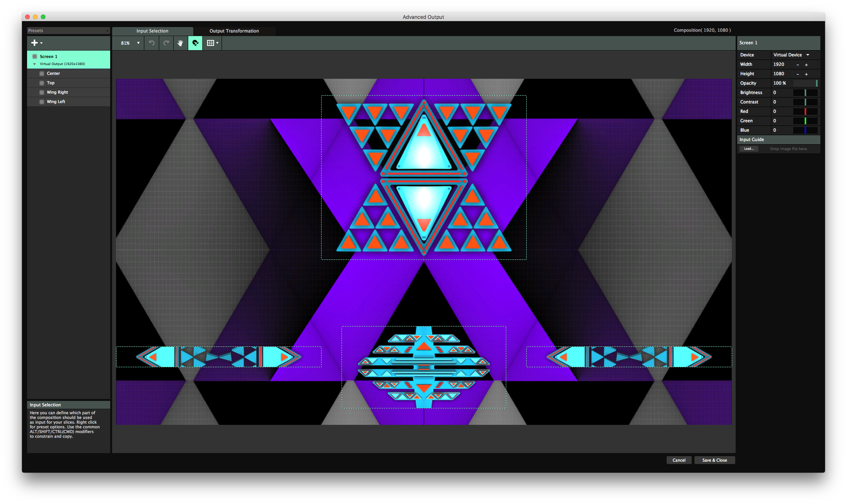This screenshot has width=847, height=504.
Task: Select the Input Selection tab
Action: coord(152,31)
